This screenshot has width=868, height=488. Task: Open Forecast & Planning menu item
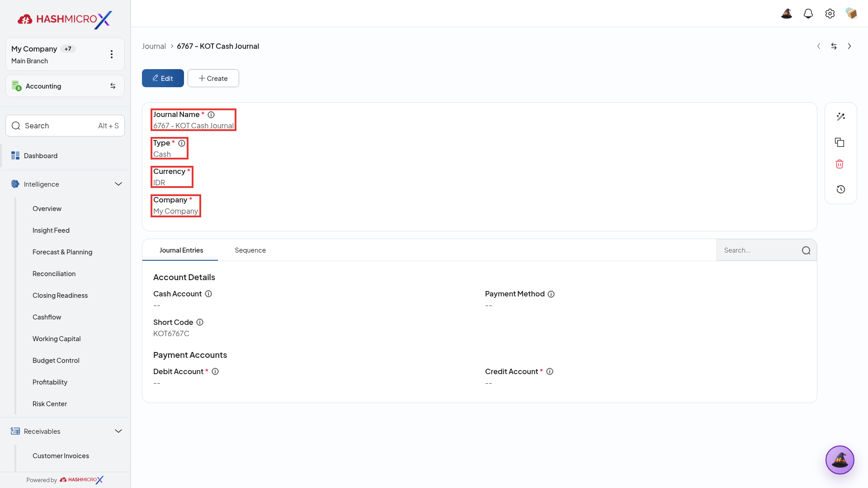(62, 252)
